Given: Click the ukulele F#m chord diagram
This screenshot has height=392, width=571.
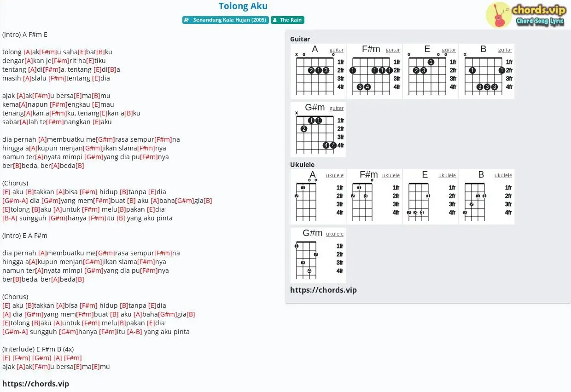Looking at the screenshot, I should (374, 197).
